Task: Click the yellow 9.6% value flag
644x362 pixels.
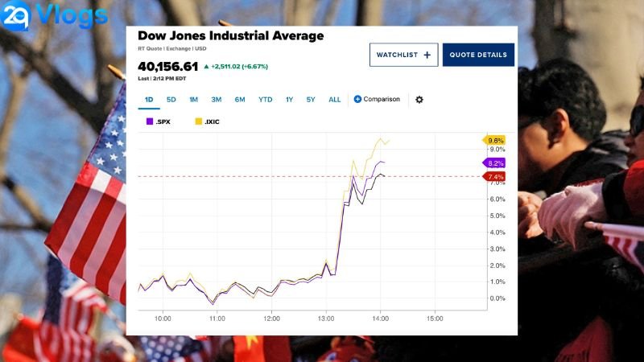Action: point(493,140)
